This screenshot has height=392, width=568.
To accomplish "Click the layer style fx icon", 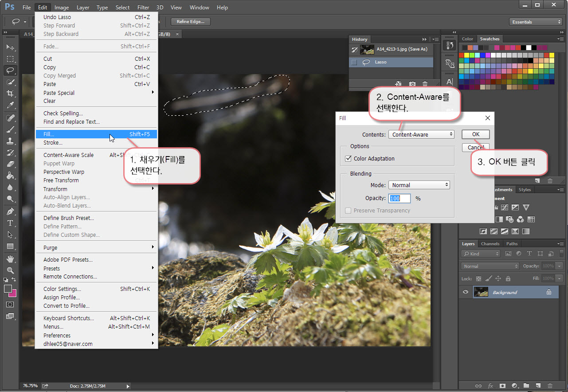I will (490, 386).
